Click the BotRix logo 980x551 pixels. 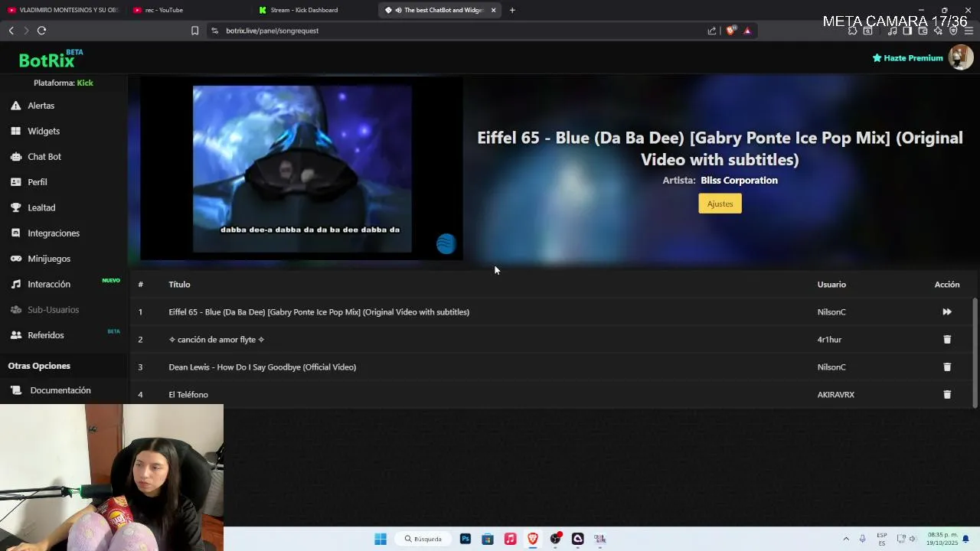coord(51,59)
